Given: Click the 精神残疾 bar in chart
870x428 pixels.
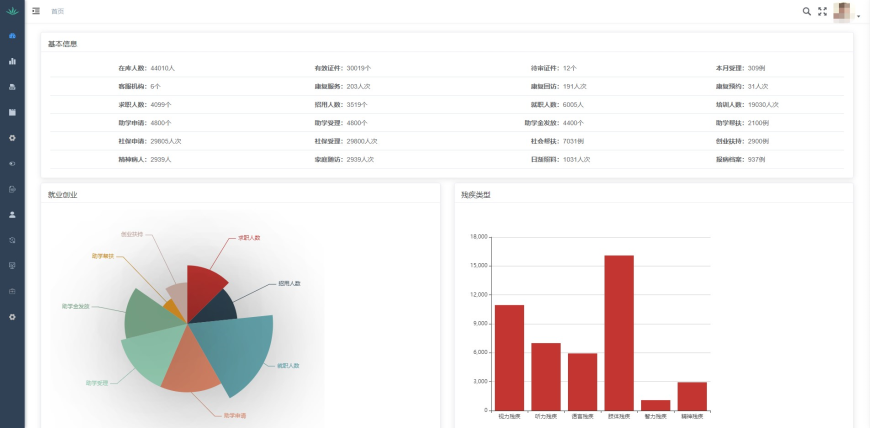Looking at the screenshot, I should point(692,396).
